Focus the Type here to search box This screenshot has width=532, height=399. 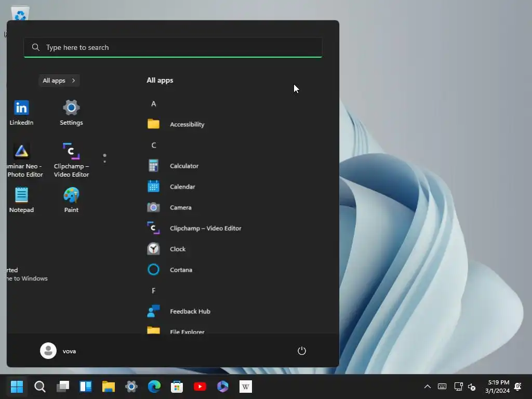[x=173, y=47]
